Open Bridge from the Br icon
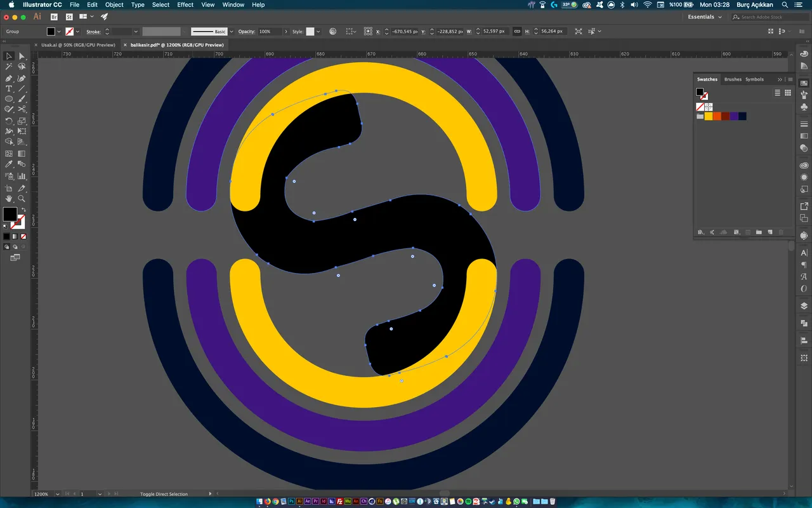812x508 pixels. coord(54,17)
